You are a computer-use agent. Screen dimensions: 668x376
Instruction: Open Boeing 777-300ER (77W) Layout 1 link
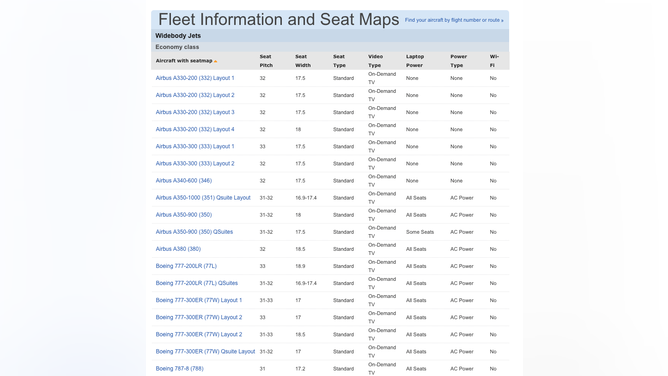point(199,300)
